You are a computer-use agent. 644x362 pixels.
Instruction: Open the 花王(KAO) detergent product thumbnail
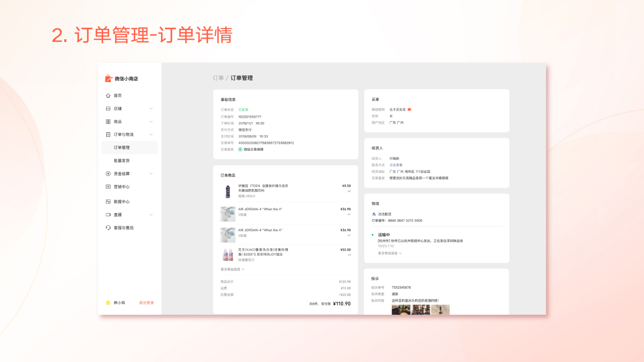228,254
